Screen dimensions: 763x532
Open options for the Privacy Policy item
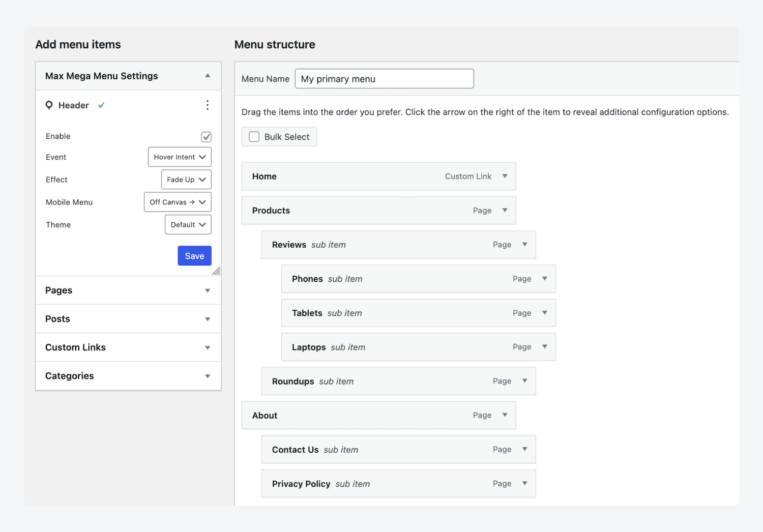[x=524, y=483]
